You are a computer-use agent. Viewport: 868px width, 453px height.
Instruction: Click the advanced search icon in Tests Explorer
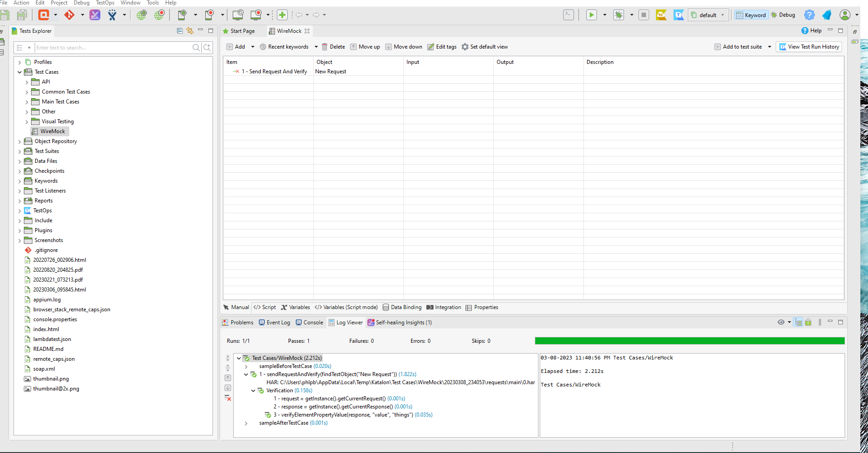207,47
